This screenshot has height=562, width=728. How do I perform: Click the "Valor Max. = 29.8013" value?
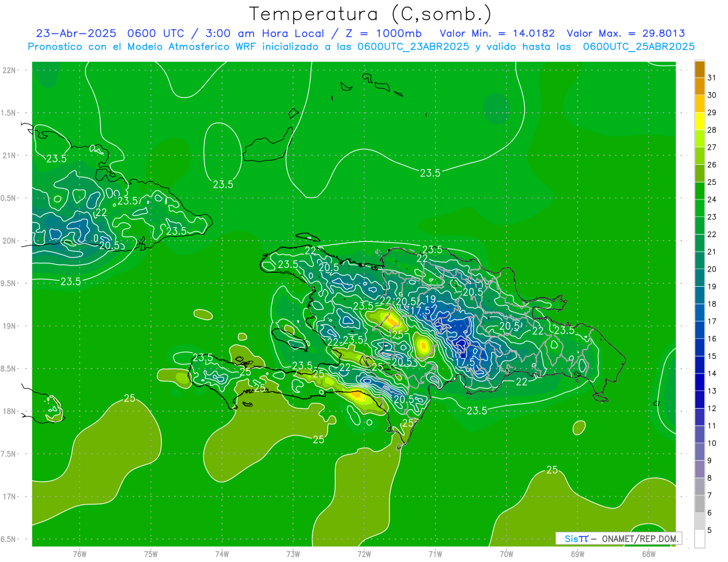pos(625,33)
